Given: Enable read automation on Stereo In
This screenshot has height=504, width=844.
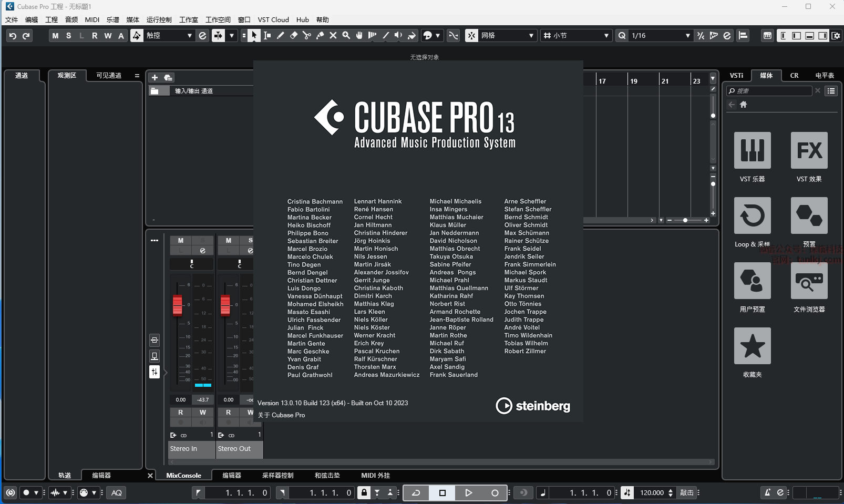Looking at the screenshot, I should coord(181,413).
